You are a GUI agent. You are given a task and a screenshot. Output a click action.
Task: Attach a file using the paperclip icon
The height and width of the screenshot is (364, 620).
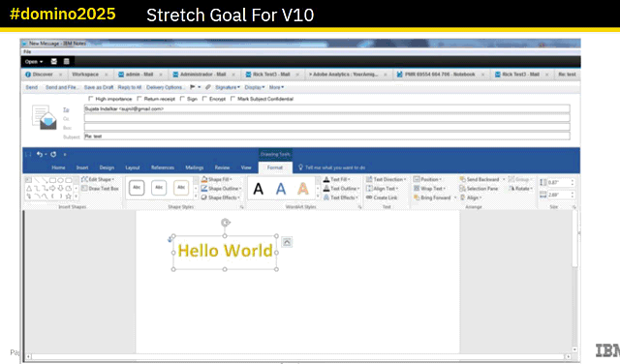pyautogui.click(x=208, y=87)
